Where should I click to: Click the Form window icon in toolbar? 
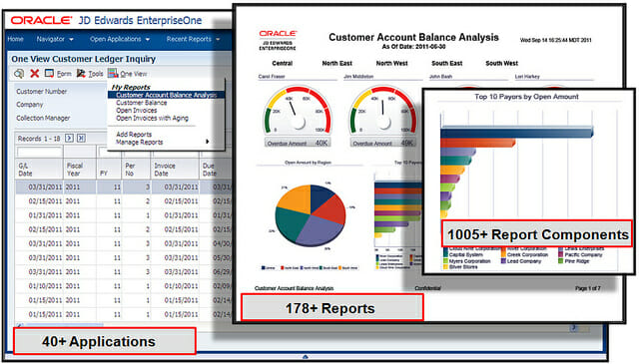tap(49, 73)
